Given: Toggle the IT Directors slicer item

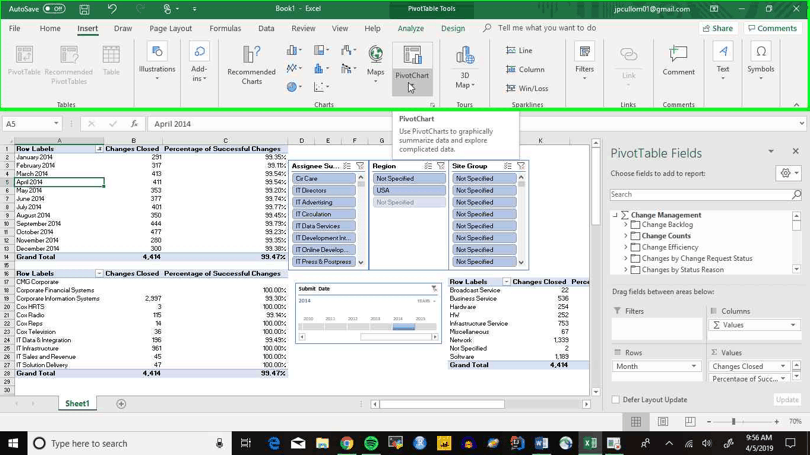Looking at the screenshot, I should coord(324,190).
